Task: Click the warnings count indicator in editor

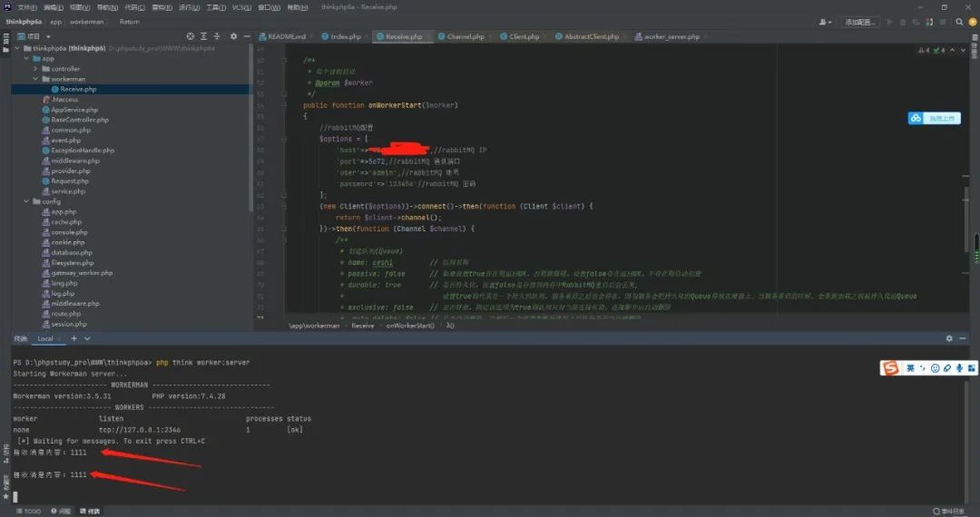Action: pyautogui.click(x=924, y=51)
